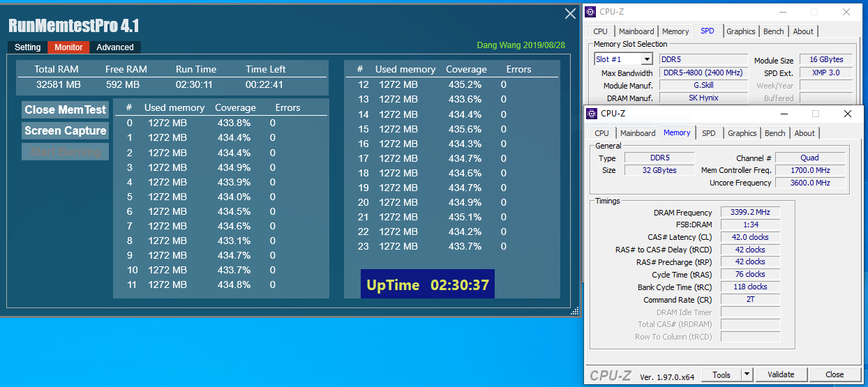Click the resize grip of the RunMemtestPro window
Image resolution: width=868 pixels, height=387 pixels.
(575, 311)
